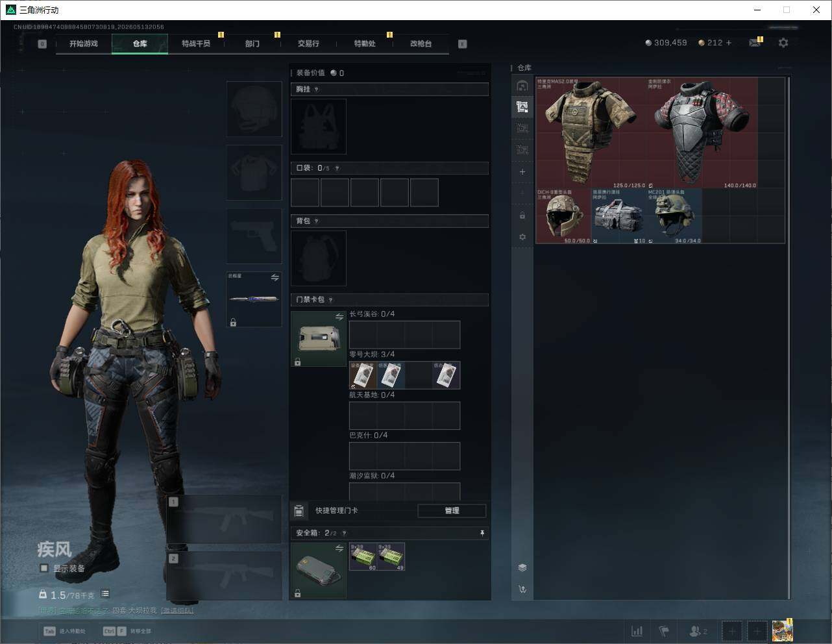Switch to the 改枪台 tab
Image resolution: width=832 pixels, height=644 pixels.
point(421,43)
